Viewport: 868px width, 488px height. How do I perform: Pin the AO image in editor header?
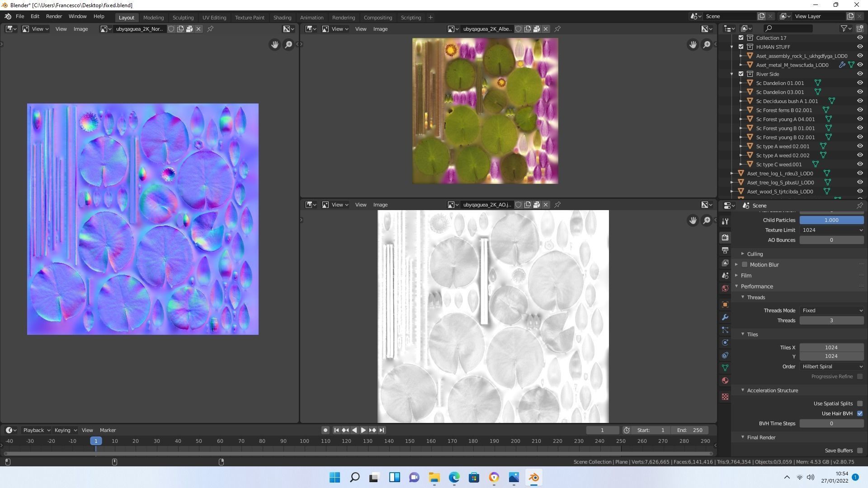[x=557, y=205]
